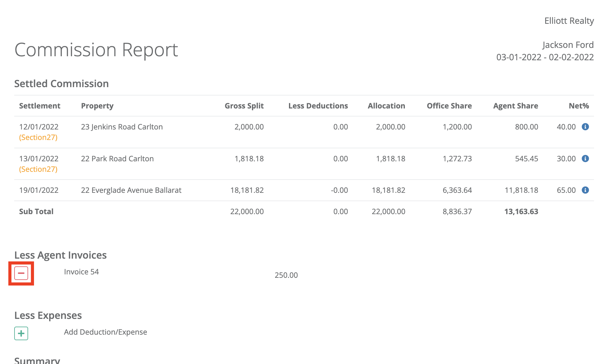Open Section27 link under 13/01/2022

38,169
